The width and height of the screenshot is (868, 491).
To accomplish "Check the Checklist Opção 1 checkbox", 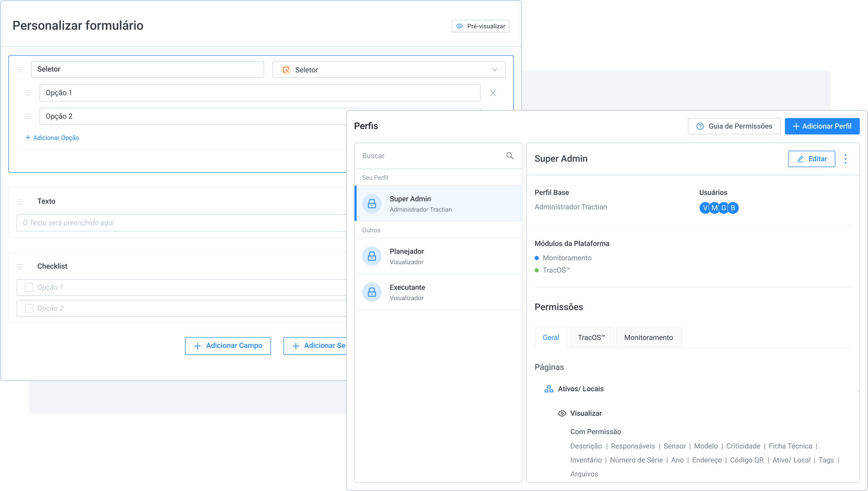I will point(29,287).
